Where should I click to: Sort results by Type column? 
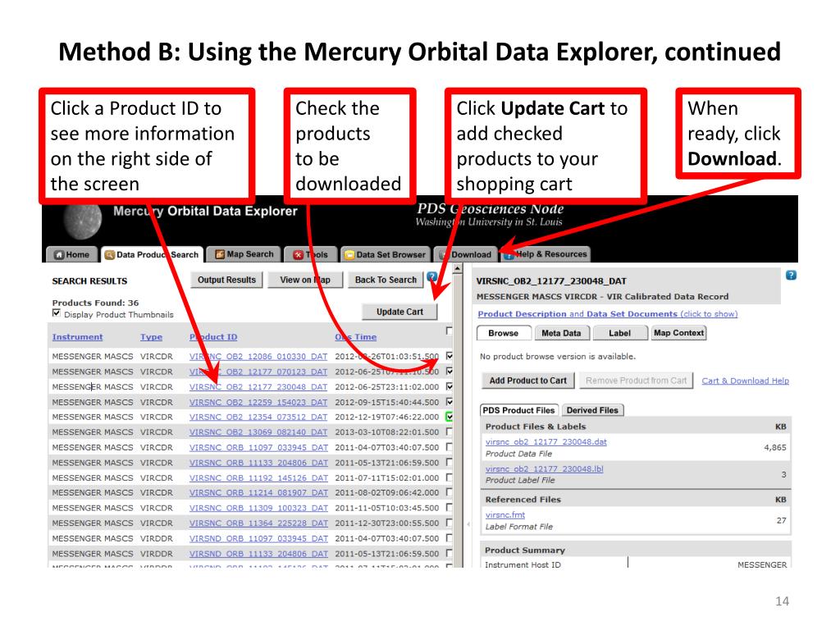[151, 337]
